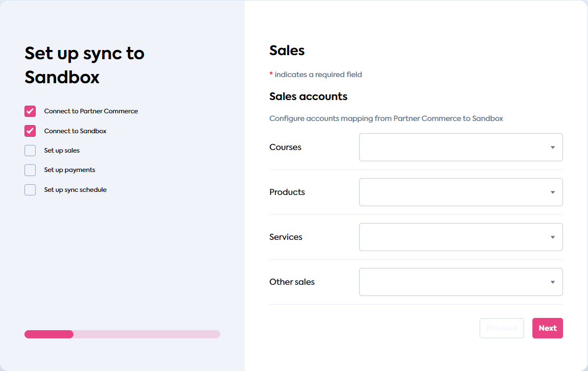
Task: Select the Set up sync schedule step
Action: (x=75, y=189)
